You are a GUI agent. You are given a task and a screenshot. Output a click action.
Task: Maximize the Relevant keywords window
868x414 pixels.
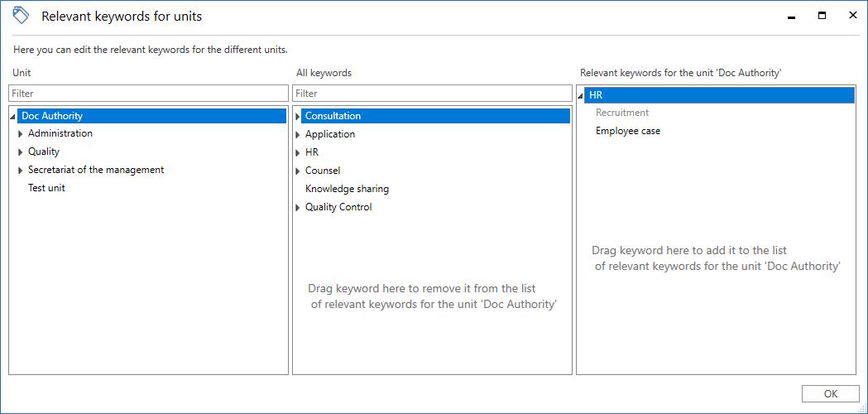(822, 16)
